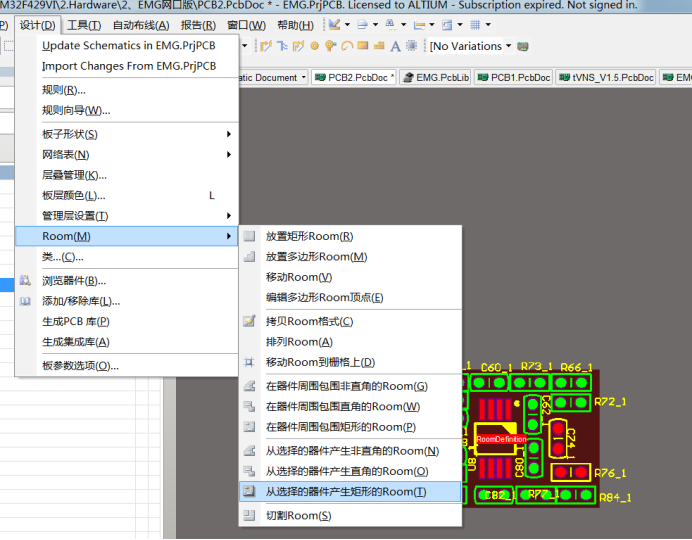The image size is (692, 540).
Task: Select the place pad icon
Action: click(315, 46)
